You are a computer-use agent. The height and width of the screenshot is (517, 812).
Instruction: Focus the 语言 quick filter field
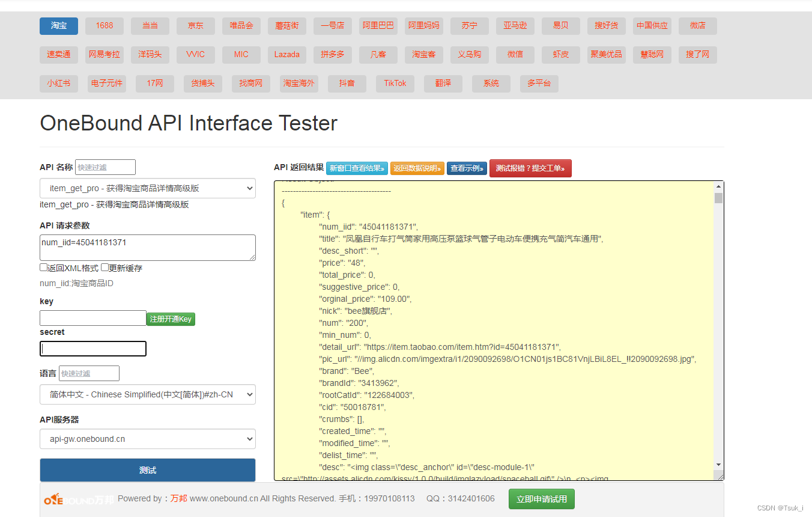pyautogui.click(x=89, y=373)
